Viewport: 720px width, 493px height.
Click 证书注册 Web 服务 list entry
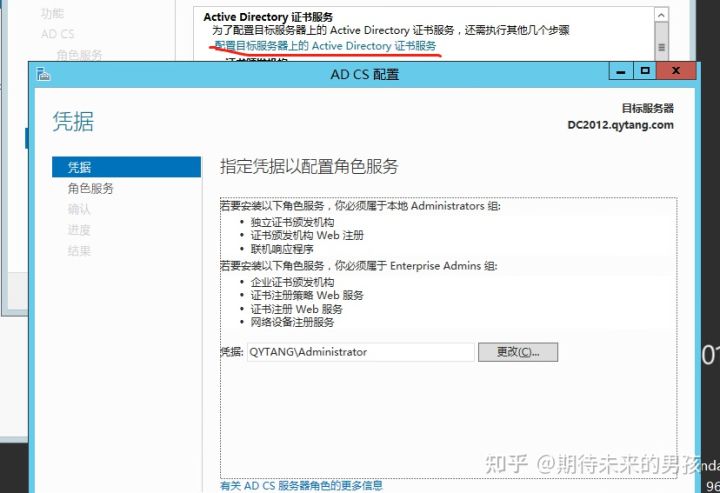[x=297, y=309]
